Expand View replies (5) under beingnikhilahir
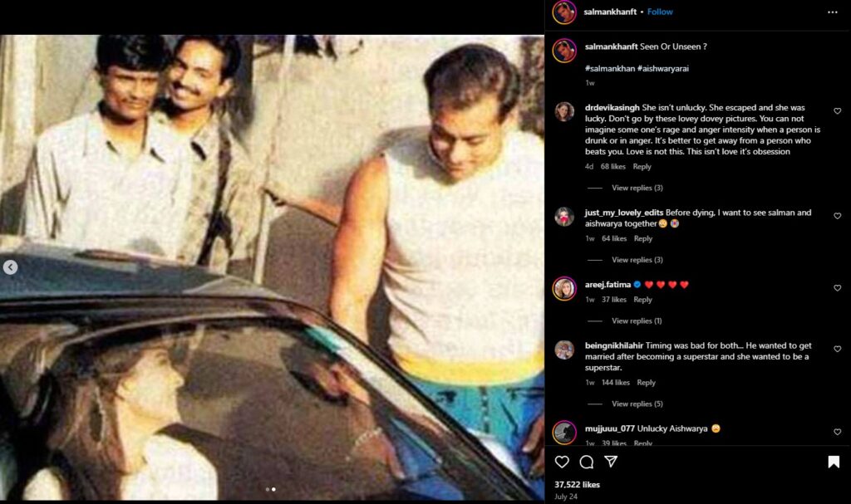 point(637,404)
